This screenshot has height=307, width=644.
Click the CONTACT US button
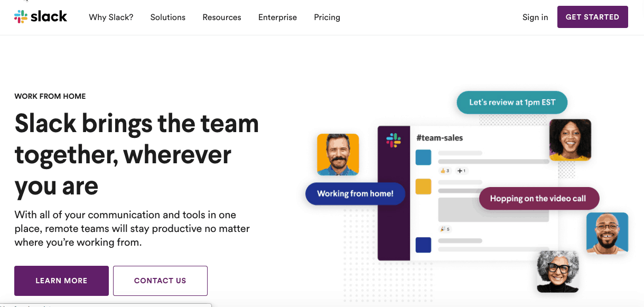[x=160, y=281]
